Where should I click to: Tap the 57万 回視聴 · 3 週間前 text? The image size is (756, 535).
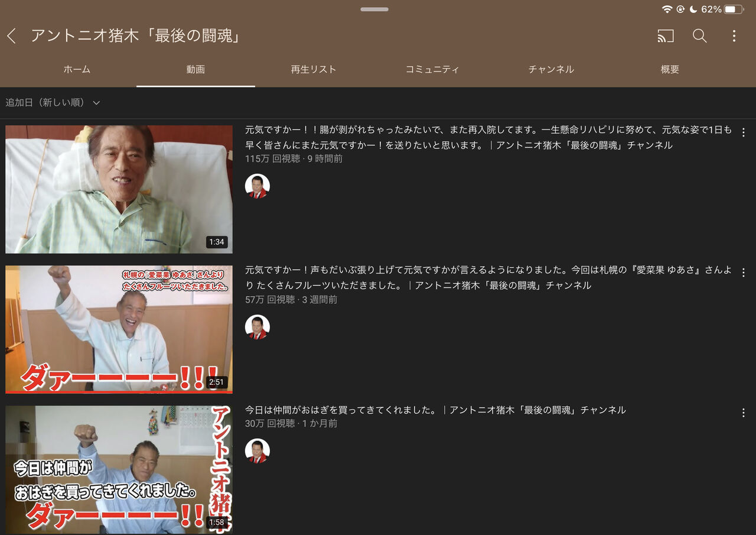[x=291, y=300]
